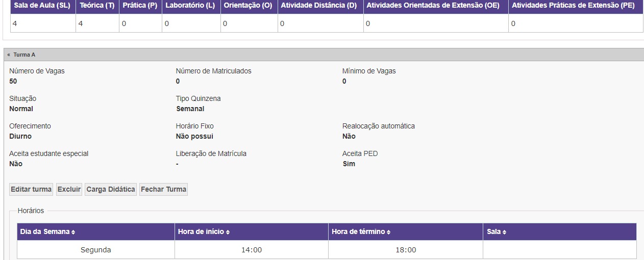
Task: Click the Atividade Distância (D) header
Action: click(319, 6)
